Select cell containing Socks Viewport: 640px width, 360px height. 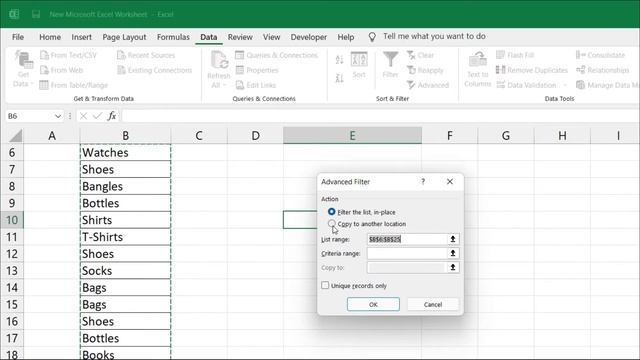(125, 271)
